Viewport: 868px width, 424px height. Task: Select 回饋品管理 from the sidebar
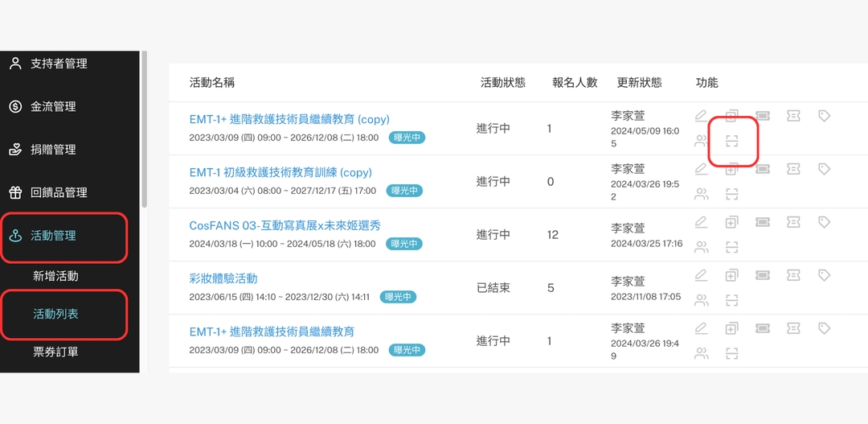pos(59,192)
